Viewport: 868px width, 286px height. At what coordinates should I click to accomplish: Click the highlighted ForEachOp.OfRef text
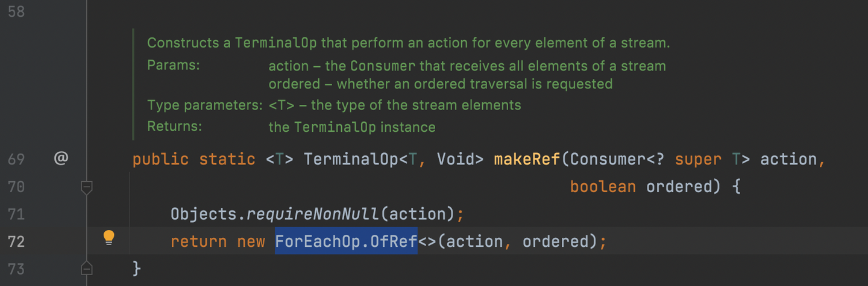[346, 241]
